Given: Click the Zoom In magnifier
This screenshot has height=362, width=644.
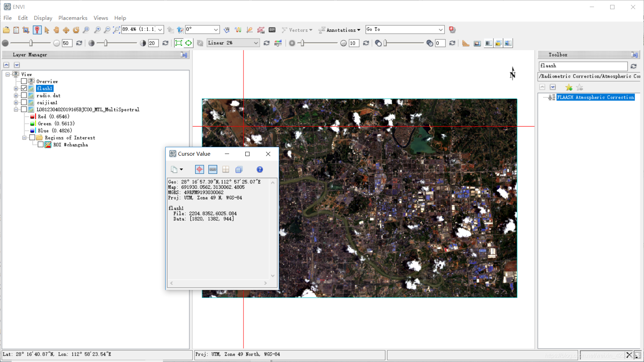Looking at the screenshot, I should click(x=97, y=30).
